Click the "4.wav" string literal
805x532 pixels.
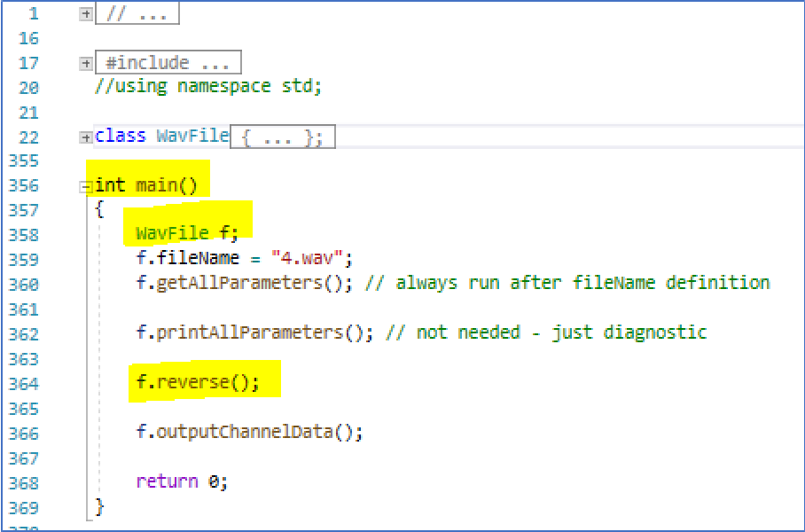pyautogui.click(x=317, y=259)
